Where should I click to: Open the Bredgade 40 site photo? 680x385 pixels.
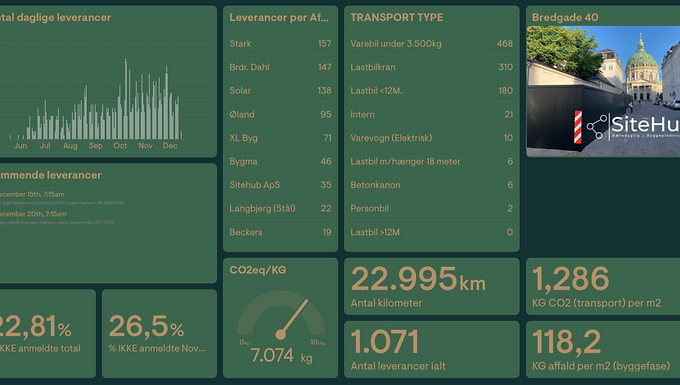click(603, 91)
